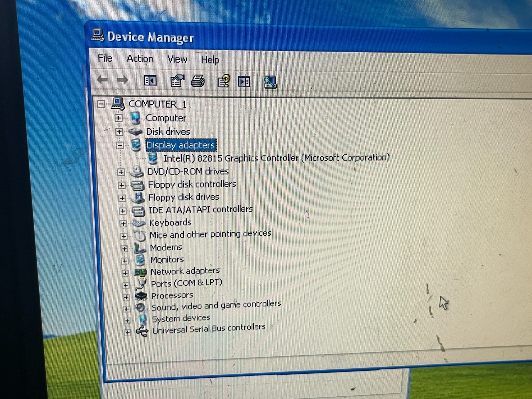Expand the IDE ATA/ATAPI controllers category

[123, 211]
